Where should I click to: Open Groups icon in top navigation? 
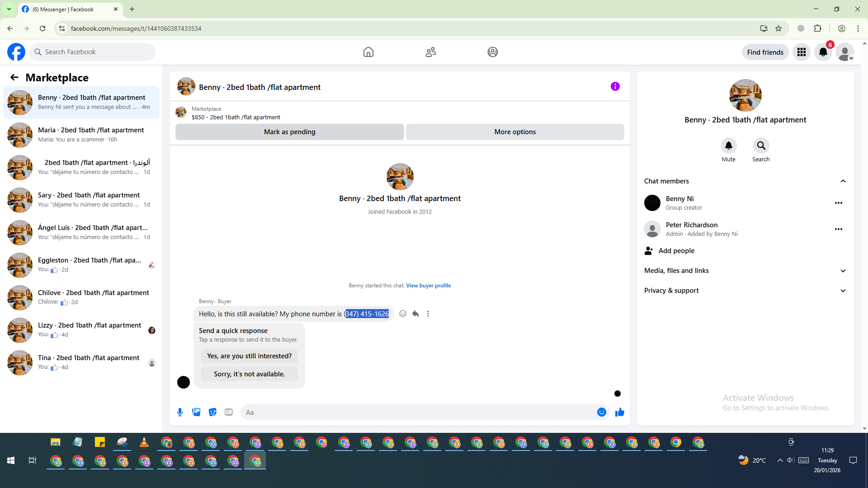[493, 52]
